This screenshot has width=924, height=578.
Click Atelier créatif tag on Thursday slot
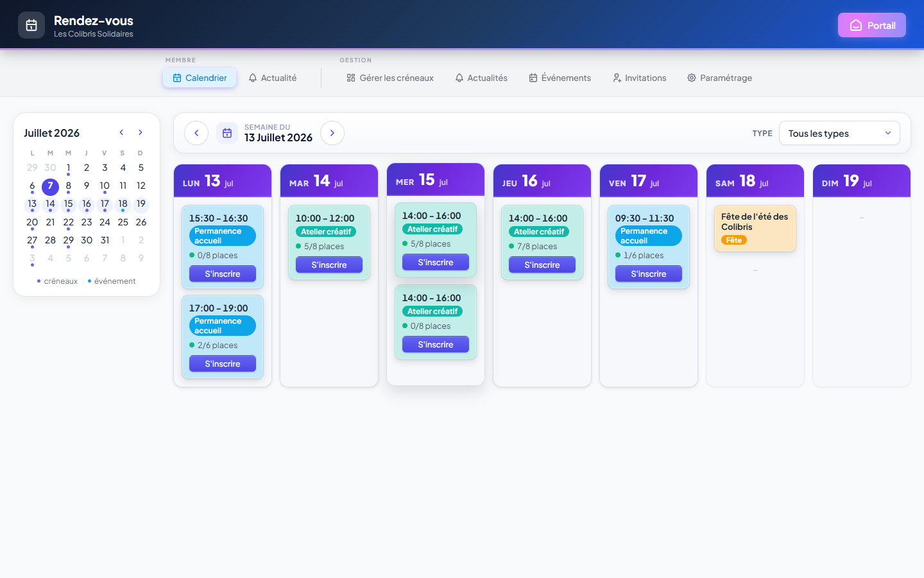tap(539, 232)
